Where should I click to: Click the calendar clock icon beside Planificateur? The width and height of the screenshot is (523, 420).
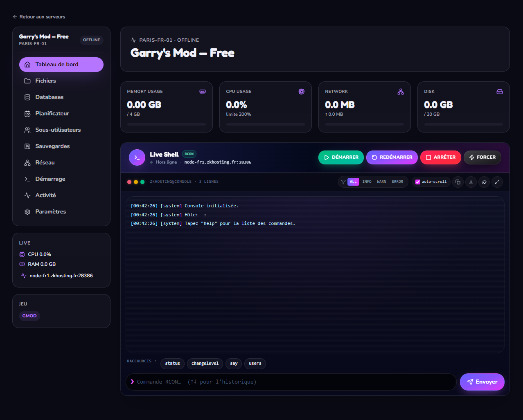pyautogui.click(x=27, y=114)
